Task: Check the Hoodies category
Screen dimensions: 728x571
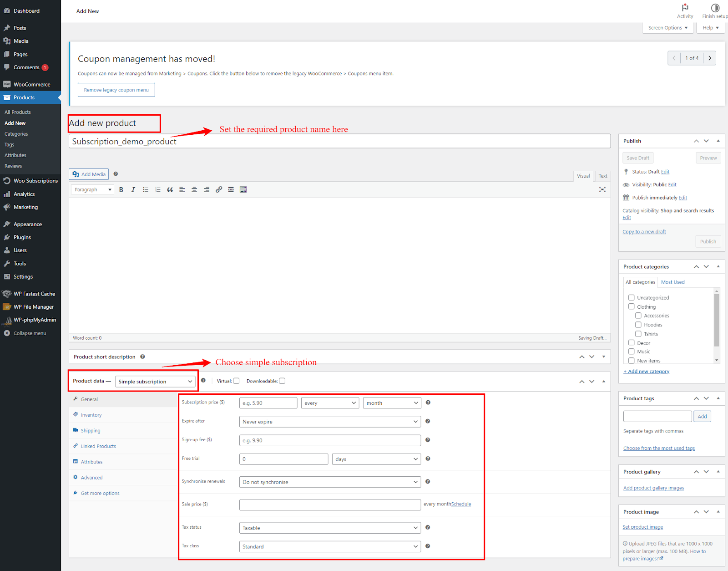Action: coord(638,325)
